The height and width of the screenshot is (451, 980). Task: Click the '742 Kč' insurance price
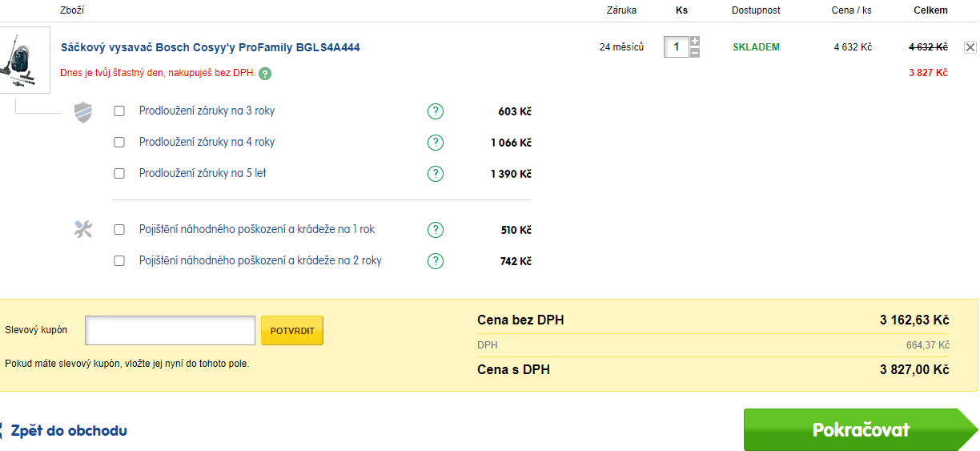point(516,261)
